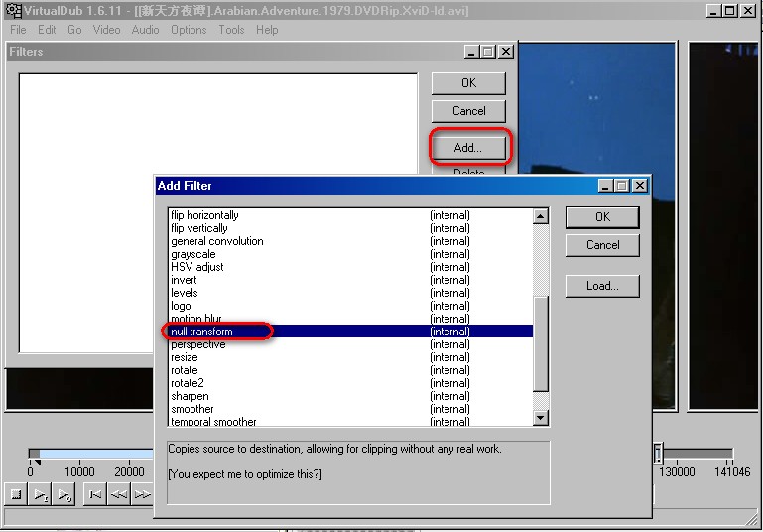The image size is (763, 532).
Task: Click the filter list scroll down arrow
Action: 541,417
